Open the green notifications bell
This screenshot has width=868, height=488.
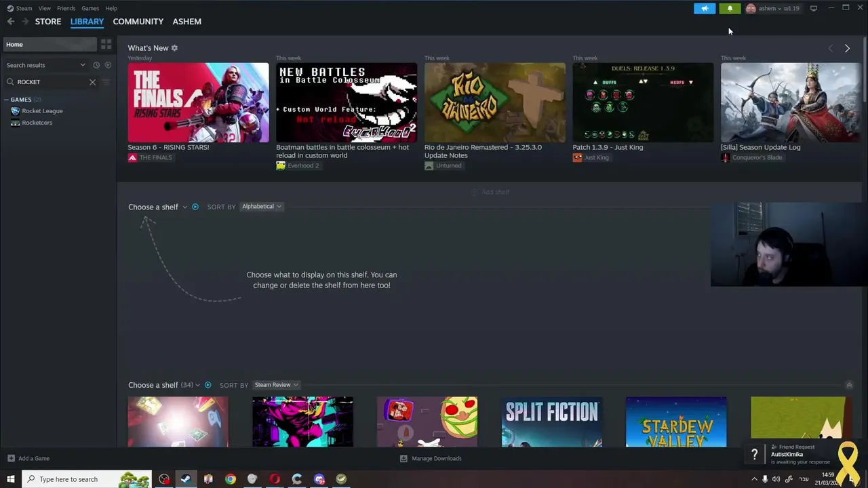[730, 8]
